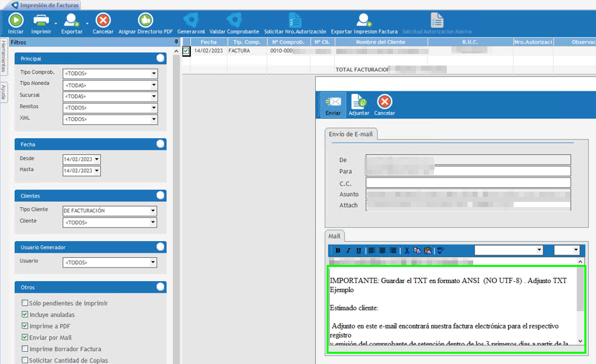596x364 pixels.
Task: Click the Generarxml icon
Action: tap(191, 20)
